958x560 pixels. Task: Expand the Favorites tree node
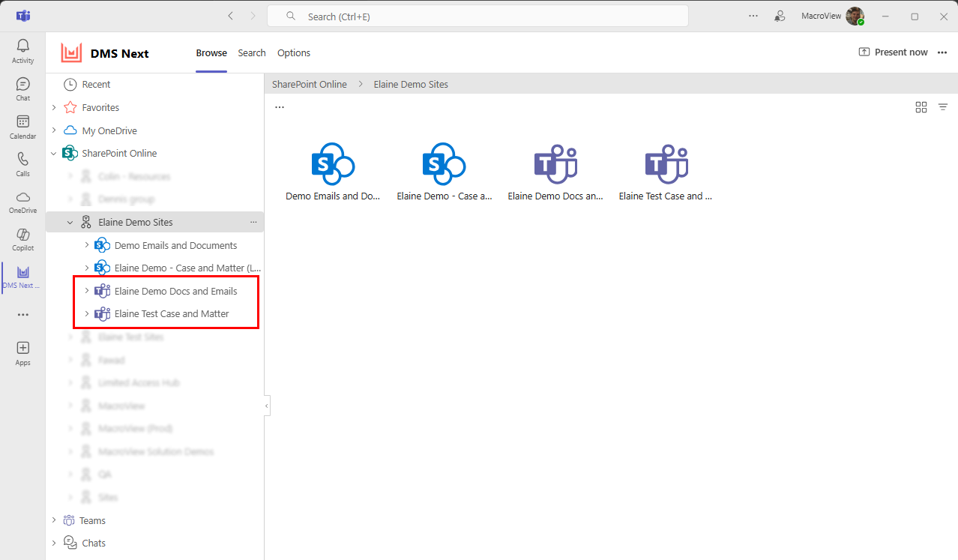pos(54,108)
